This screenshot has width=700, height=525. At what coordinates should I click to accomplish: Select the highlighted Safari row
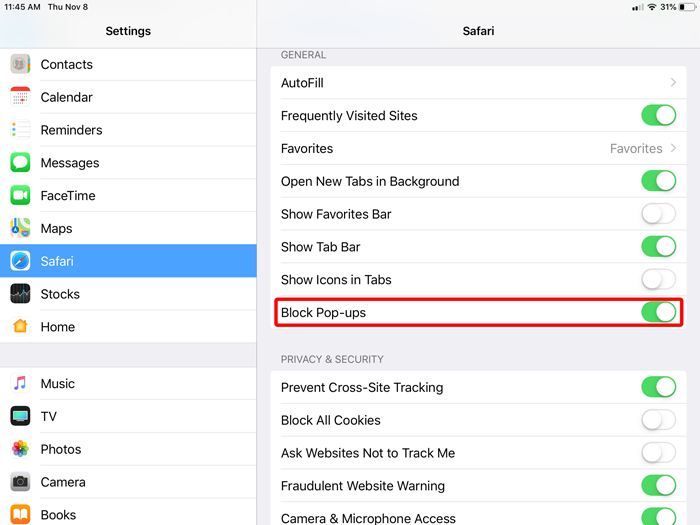[128, 261]
